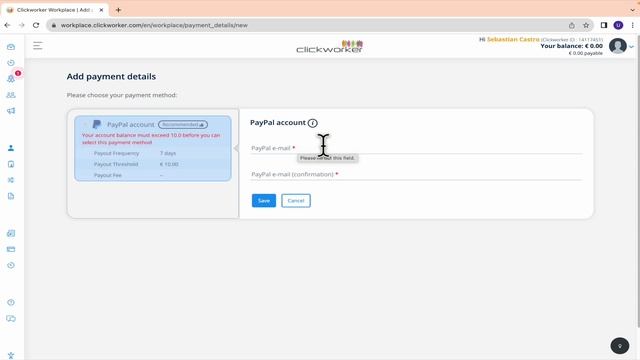Reload the page with the refresh icon
This screenshot has width=640, height=360.
[x=36, y=25]
